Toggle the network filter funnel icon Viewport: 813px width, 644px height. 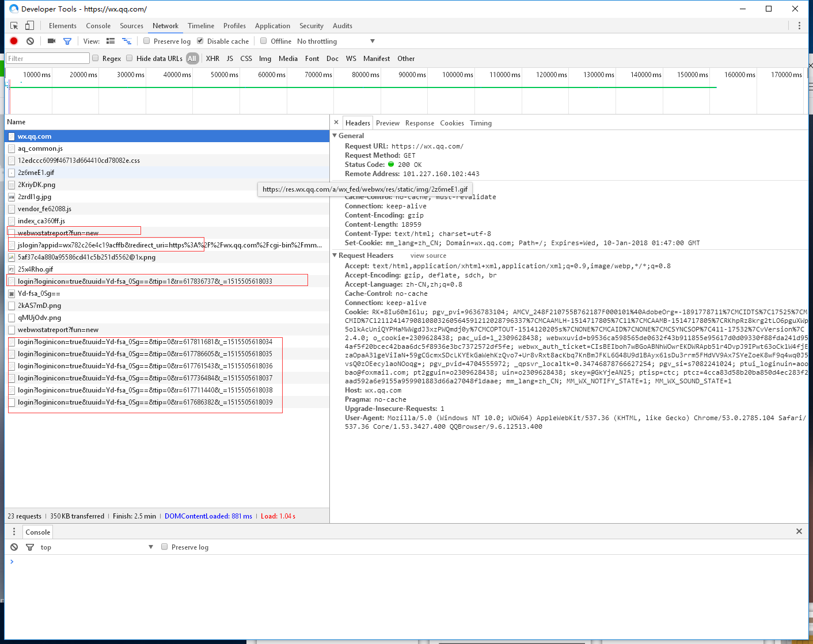click(67, 41)
